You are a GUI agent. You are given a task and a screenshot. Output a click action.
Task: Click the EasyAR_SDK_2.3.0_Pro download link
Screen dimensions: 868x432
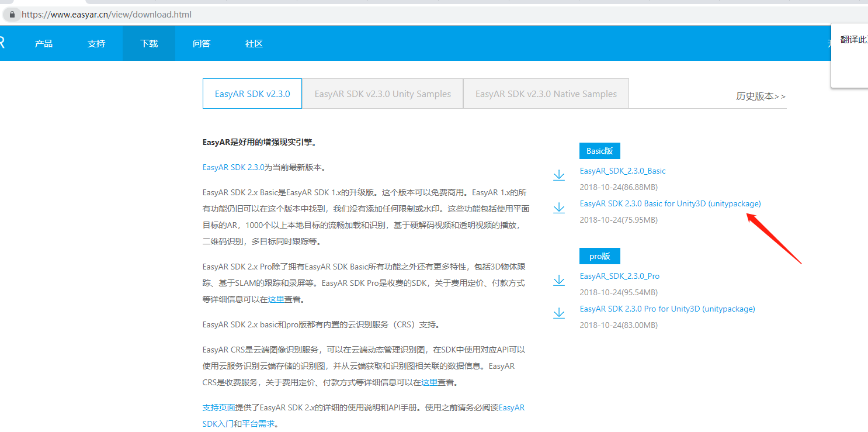620,276
